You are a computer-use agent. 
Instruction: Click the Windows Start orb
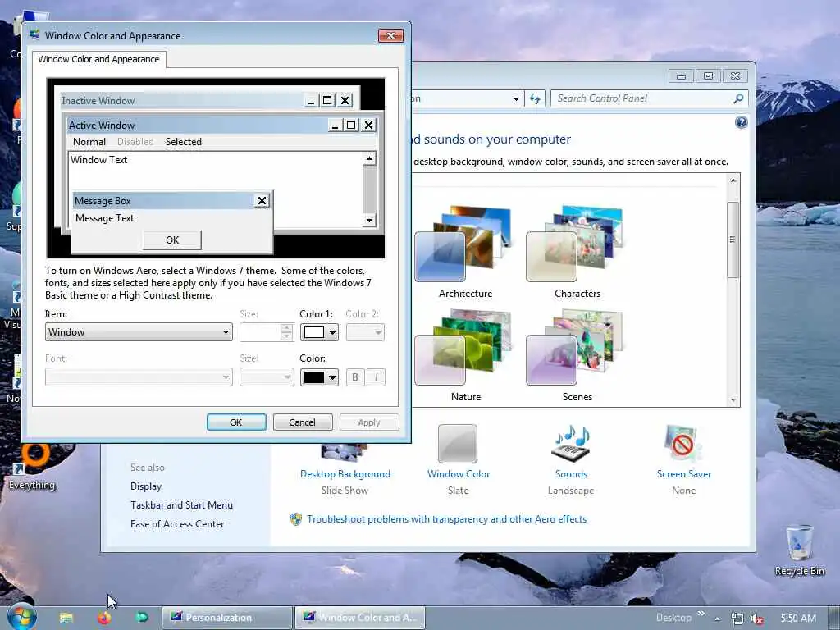tap(21, 617)
